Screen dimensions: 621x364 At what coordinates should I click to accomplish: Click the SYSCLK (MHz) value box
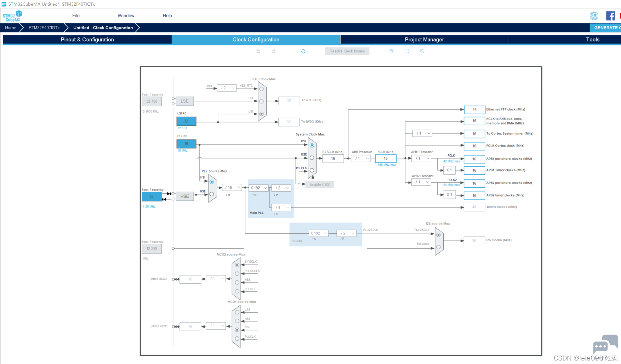point(333,159)
